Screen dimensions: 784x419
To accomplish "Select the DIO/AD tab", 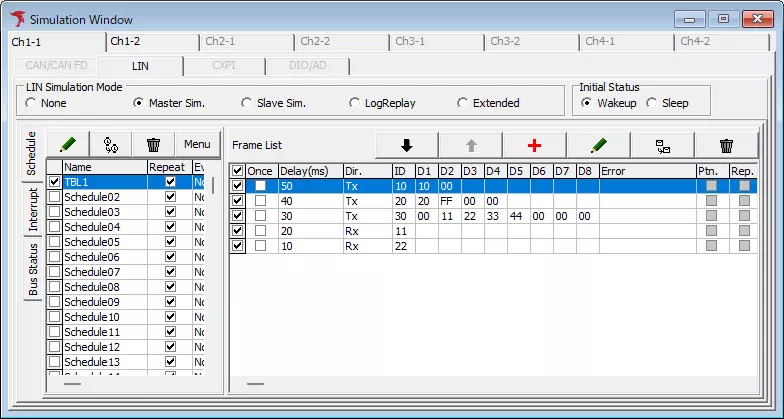I will pos(308,66).
